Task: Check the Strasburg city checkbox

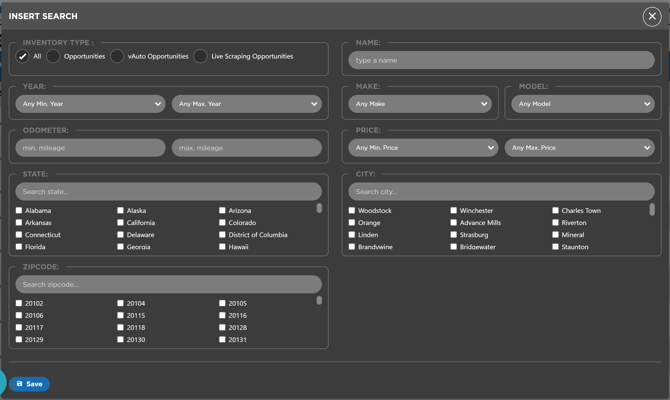Action: (x=453, y=235)
